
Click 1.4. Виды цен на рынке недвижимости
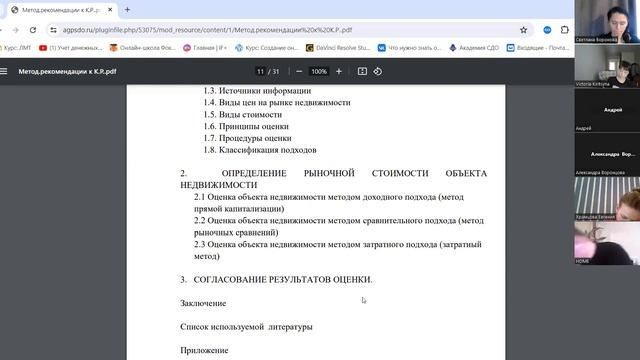click(x=277, y=102)
